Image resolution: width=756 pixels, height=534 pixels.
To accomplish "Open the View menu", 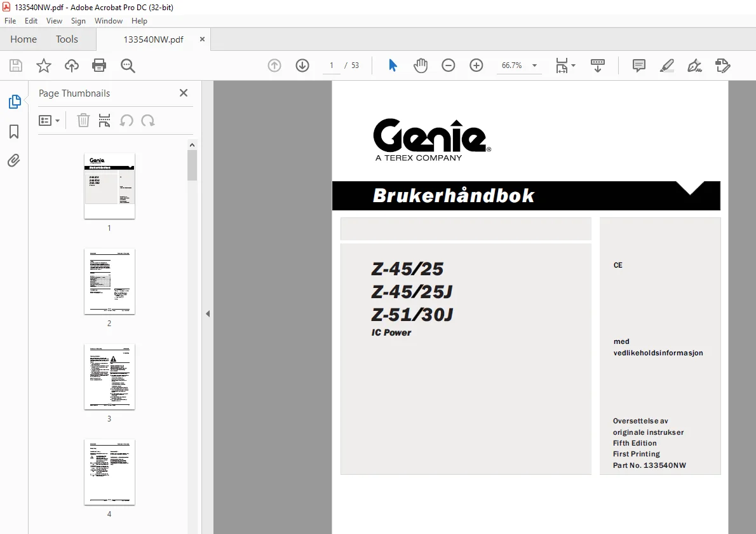I will coord(54,21).
